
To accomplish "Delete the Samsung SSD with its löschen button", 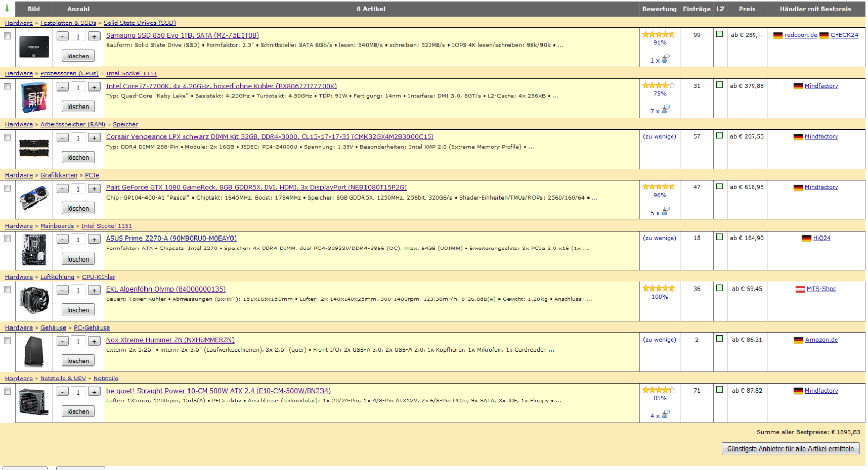I will point(78,56).
